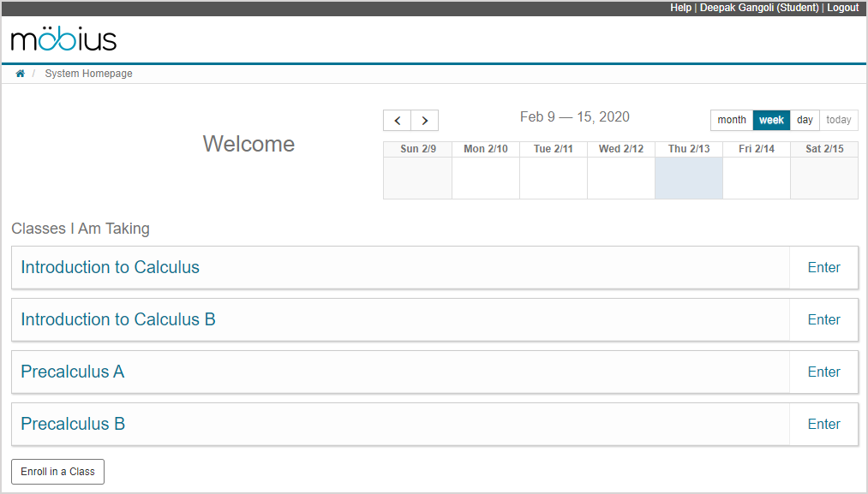
Task: Enter the Precalculus A class
Action: click(x=823, y=372)
